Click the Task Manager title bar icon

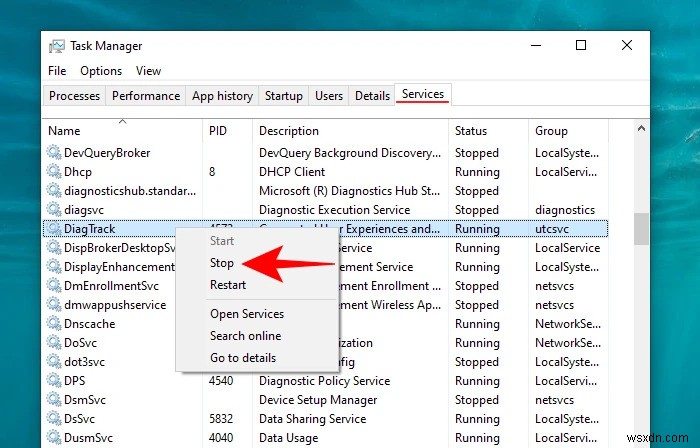click(57, 46)
